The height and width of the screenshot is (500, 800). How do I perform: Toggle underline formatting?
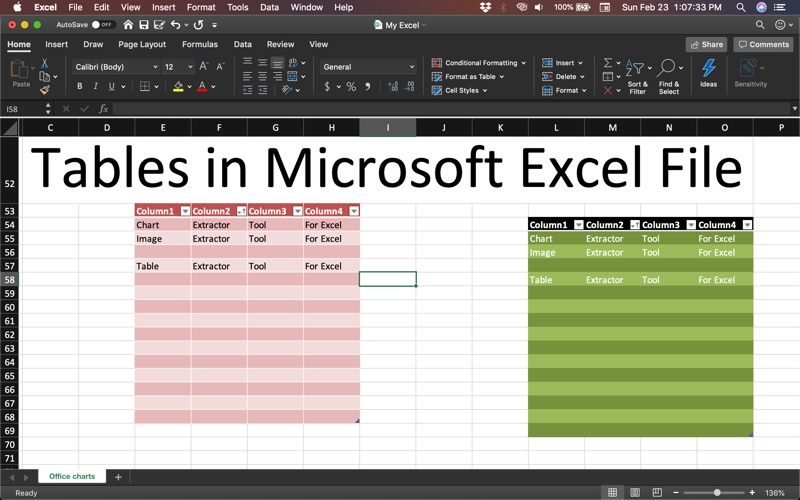[x=111, y=86]
